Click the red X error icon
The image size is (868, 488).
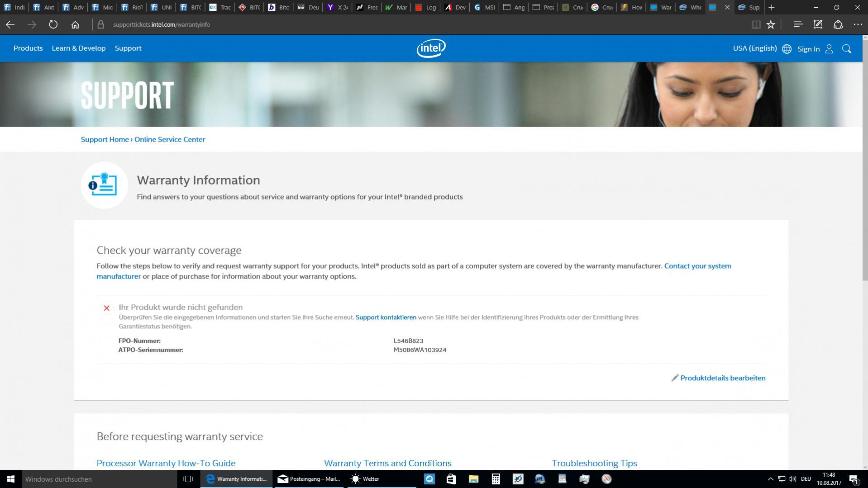click(x=106, y=308)
